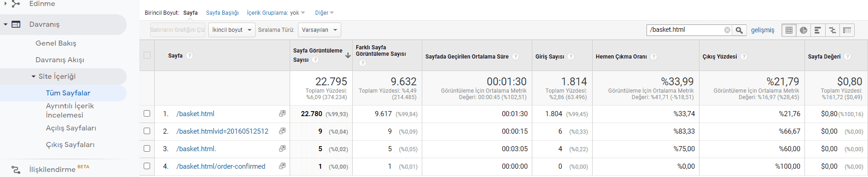Toggle the select-all rows checkbox

click(147, 55)
